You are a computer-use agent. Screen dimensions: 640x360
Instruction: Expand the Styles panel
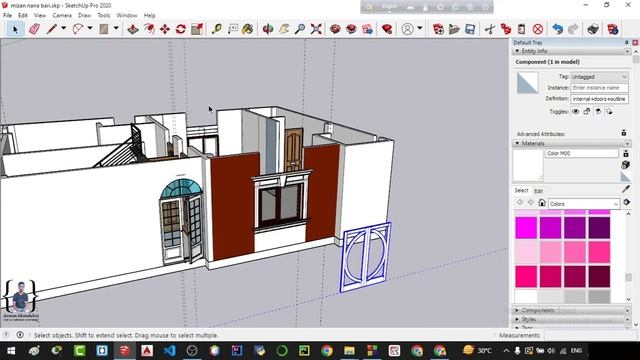pyautogui.click(x=517, y=319)
